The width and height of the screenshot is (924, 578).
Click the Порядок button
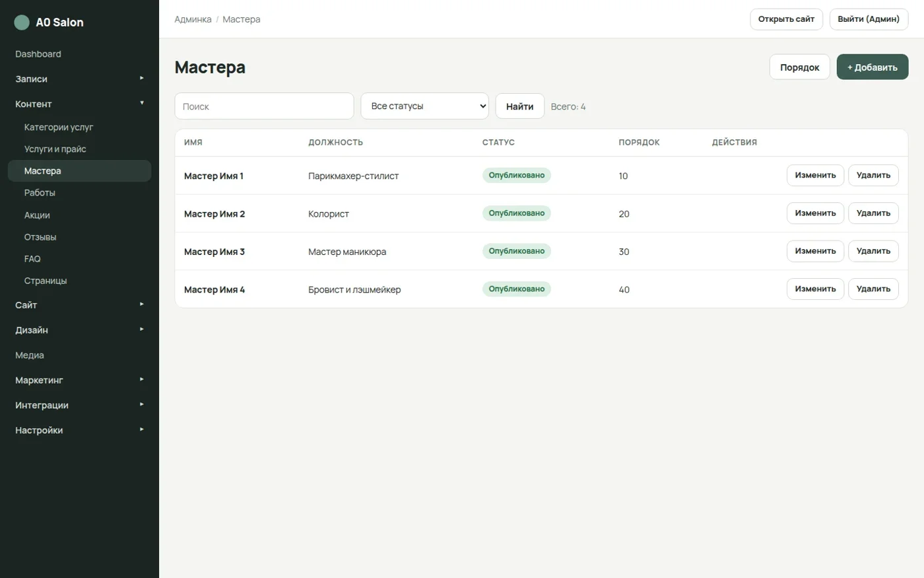click(x=799, y=67)
